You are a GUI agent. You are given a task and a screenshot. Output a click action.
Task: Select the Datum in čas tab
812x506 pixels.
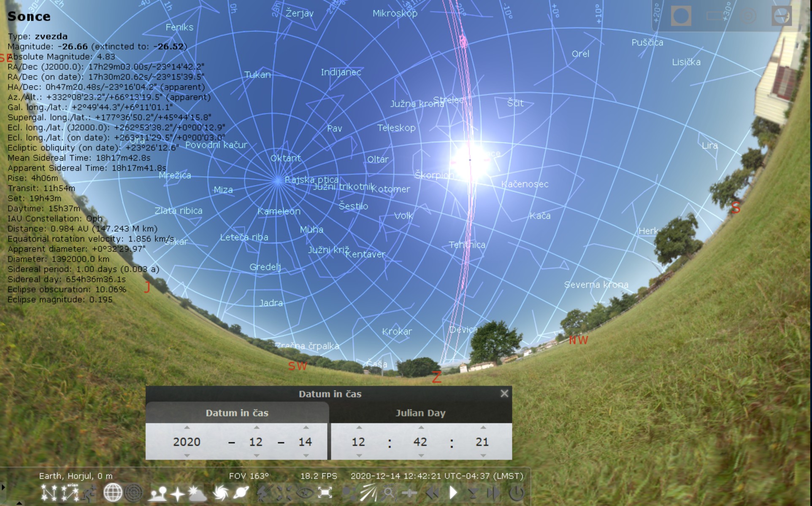pos(237,413)
